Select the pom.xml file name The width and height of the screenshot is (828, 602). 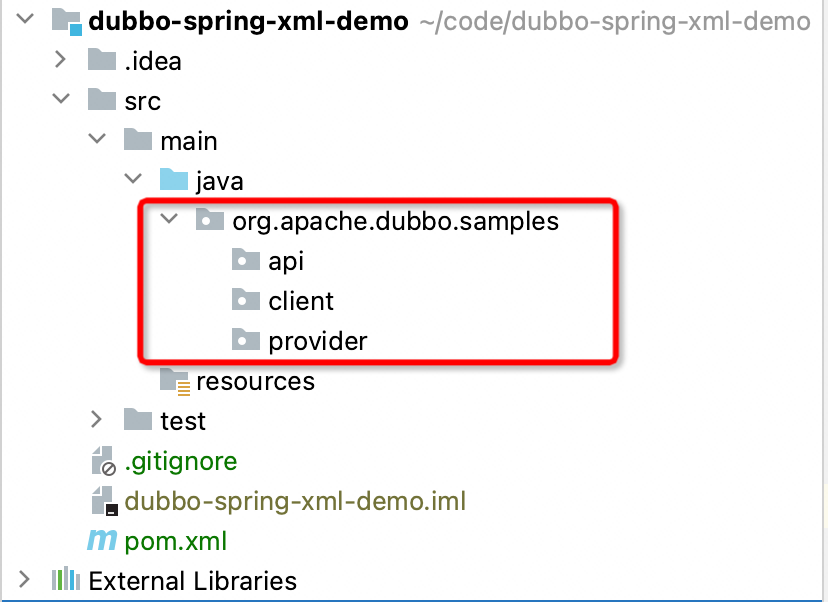pos(176,541)
